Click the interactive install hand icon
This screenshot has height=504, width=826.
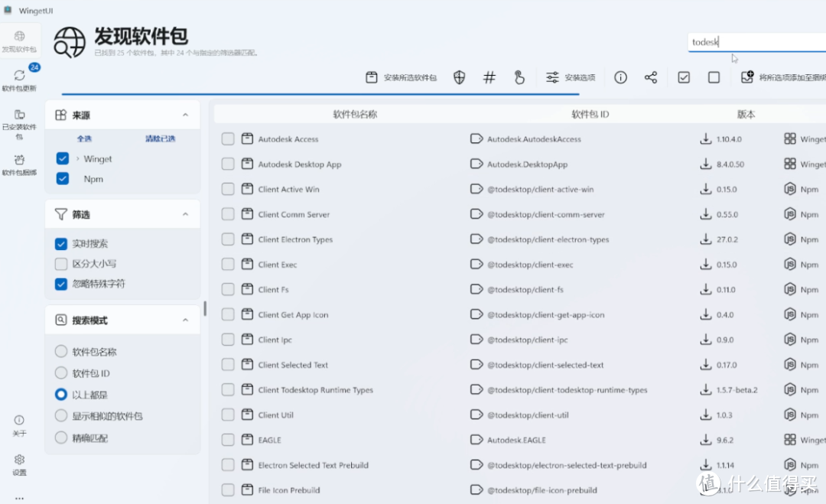(519, 78)
